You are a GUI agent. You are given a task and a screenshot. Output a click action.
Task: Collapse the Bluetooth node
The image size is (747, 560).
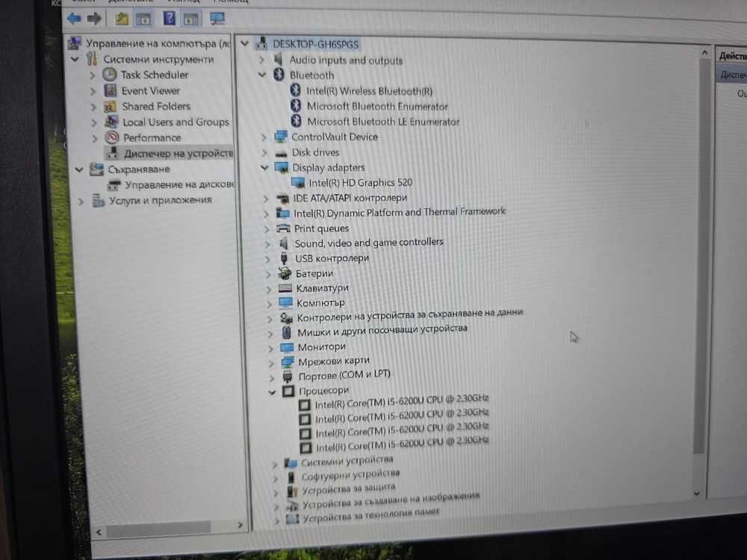(x=261, y=75)
